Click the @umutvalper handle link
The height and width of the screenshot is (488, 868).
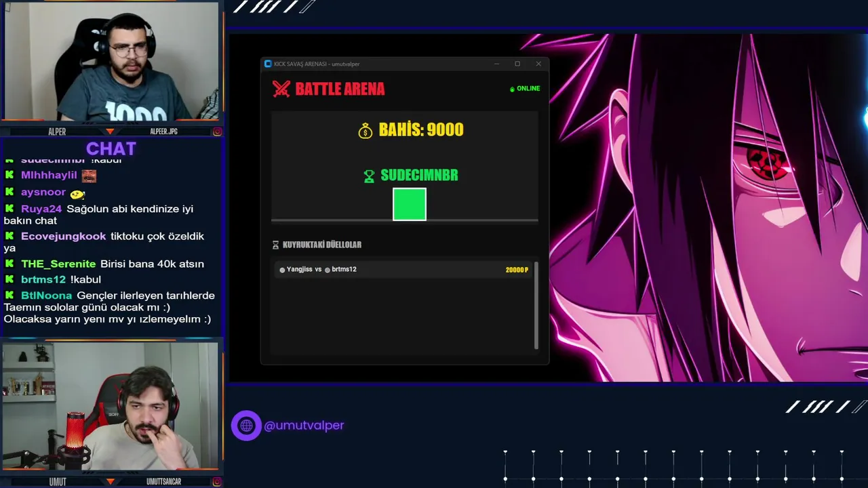[304, 426]
